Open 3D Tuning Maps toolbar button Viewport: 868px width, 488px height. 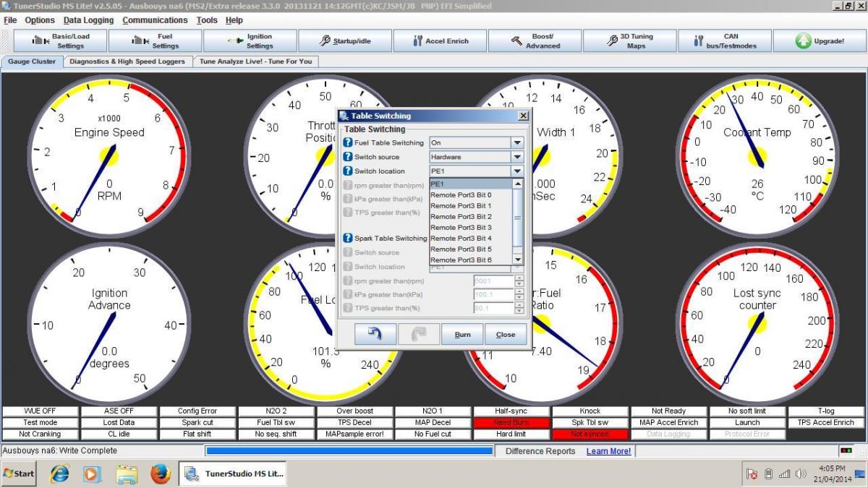[x=630, y=41]
